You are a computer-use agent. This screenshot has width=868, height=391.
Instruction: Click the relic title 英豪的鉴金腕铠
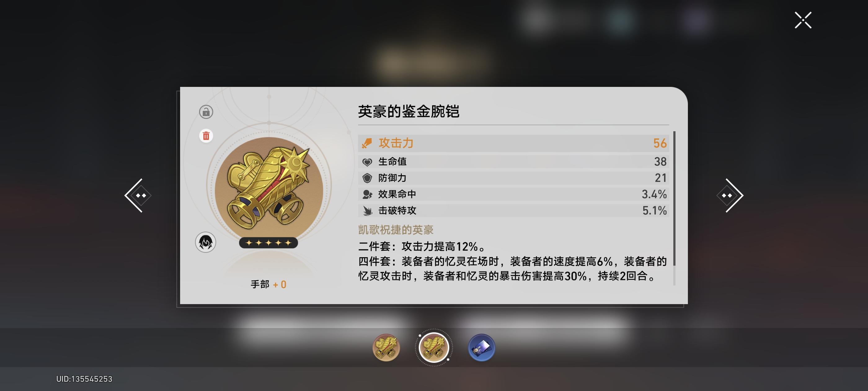[408, 111]
